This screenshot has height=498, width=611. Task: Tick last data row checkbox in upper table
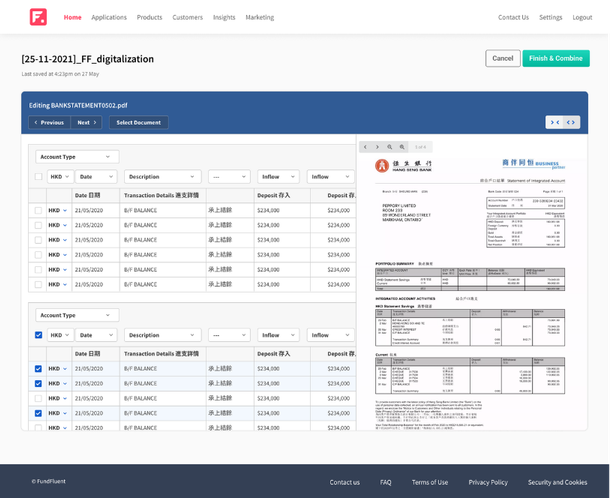(x=38, y=284)
